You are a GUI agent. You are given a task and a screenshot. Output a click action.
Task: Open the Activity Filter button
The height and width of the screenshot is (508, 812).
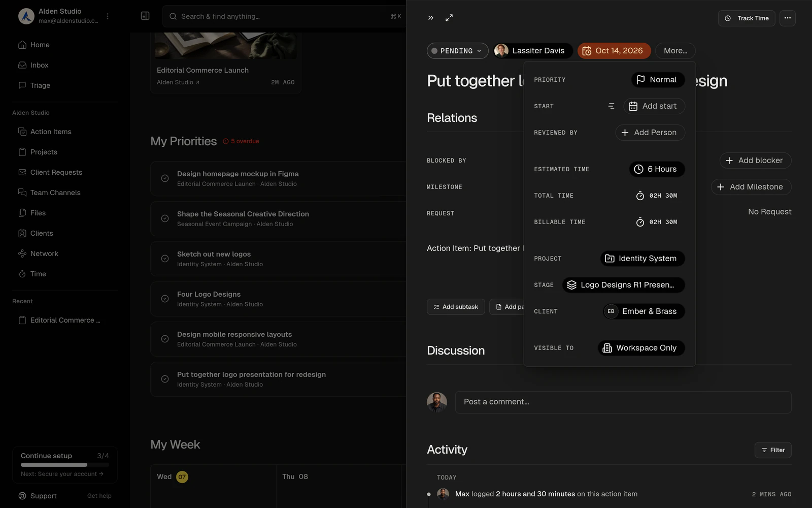773,450
